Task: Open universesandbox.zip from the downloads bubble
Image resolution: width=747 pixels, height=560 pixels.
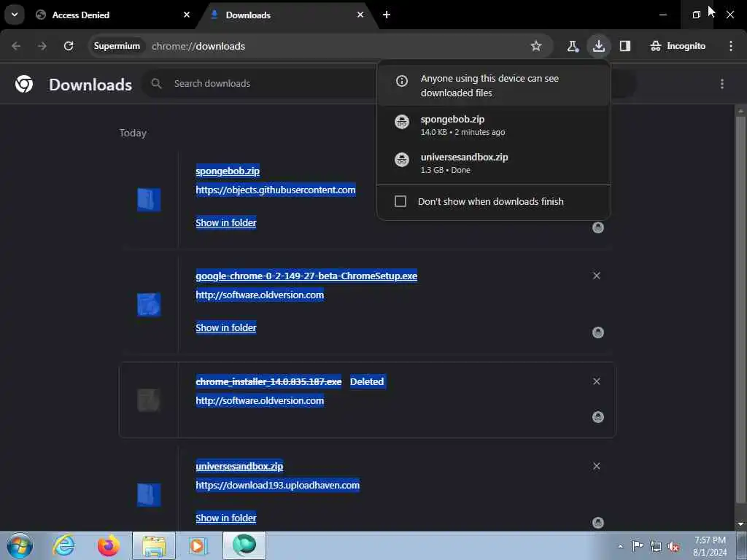Action: [494, 163]
